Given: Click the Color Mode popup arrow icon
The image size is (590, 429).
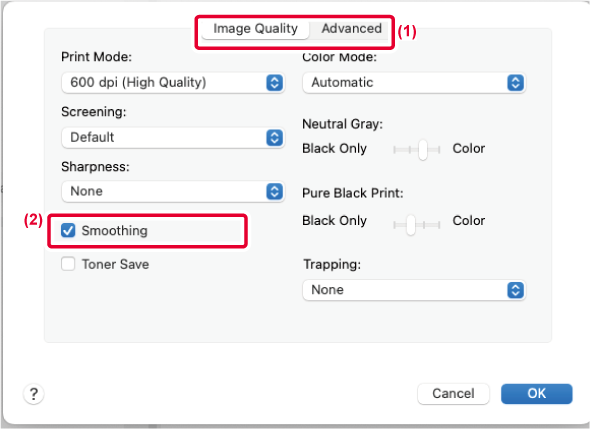Looking at the screenshot, I should click(515, 82).
